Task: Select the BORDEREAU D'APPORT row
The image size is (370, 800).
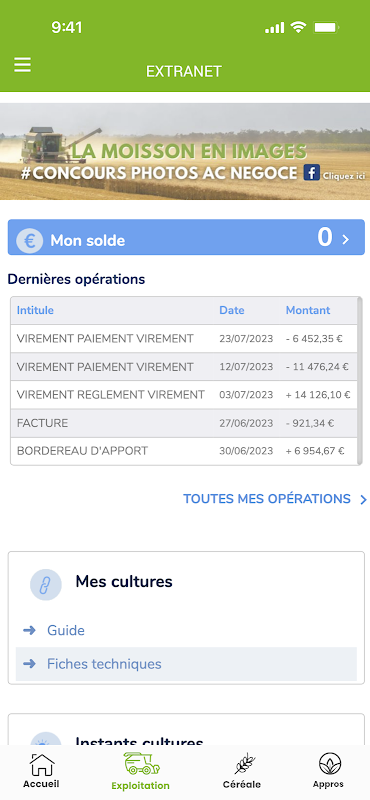Action: tap(184, 451)
